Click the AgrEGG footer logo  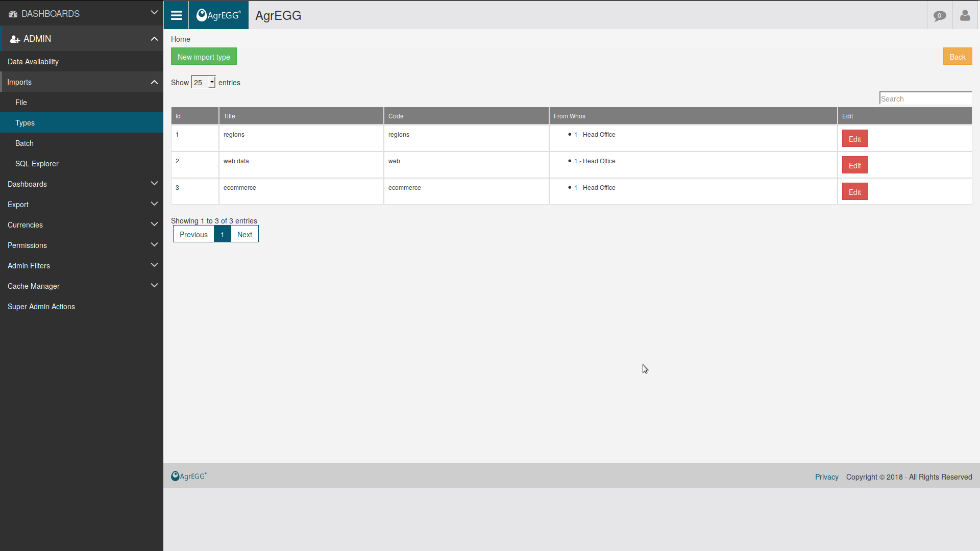188,476
